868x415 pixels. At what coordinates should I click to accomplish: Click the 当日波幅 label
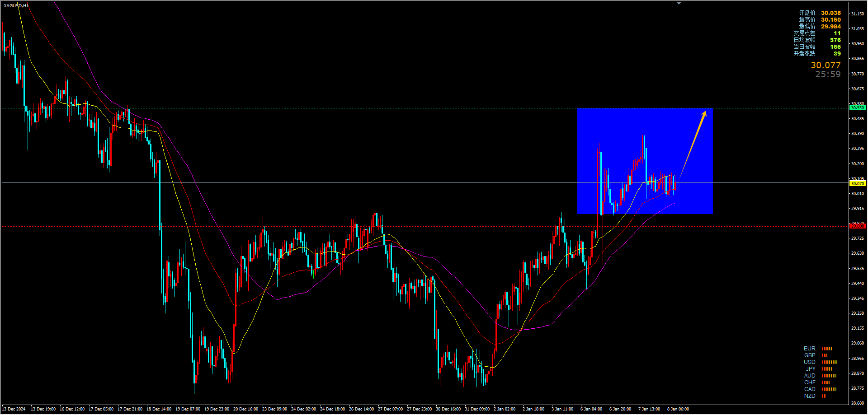(804, 47)
